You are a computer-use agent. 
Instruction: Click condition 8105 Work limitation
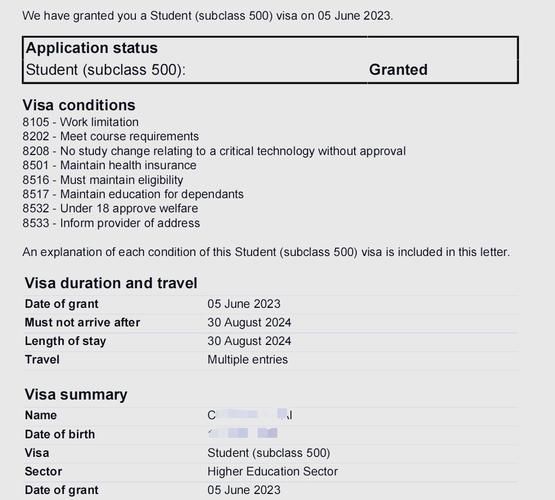[x=81, y=122]
